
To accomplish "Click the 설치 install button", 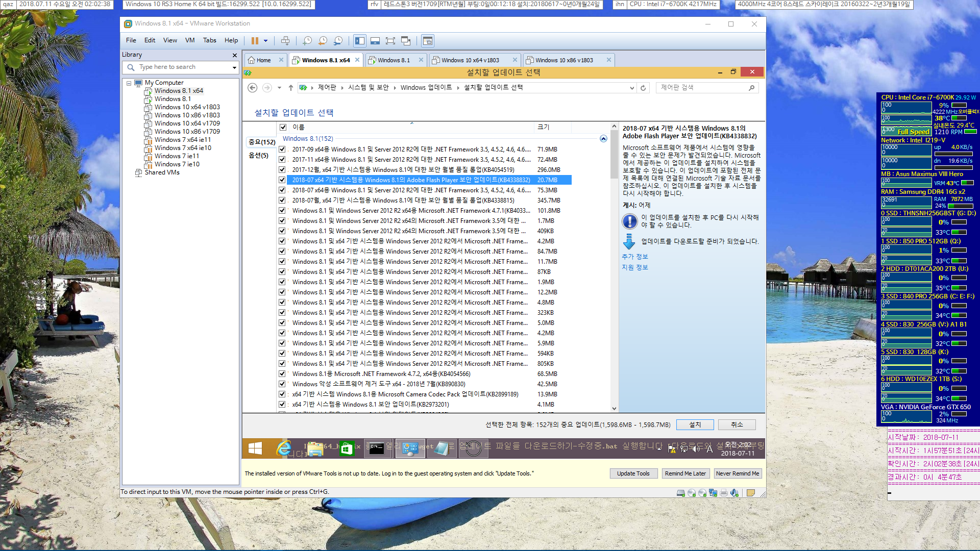I will point(695,424).
